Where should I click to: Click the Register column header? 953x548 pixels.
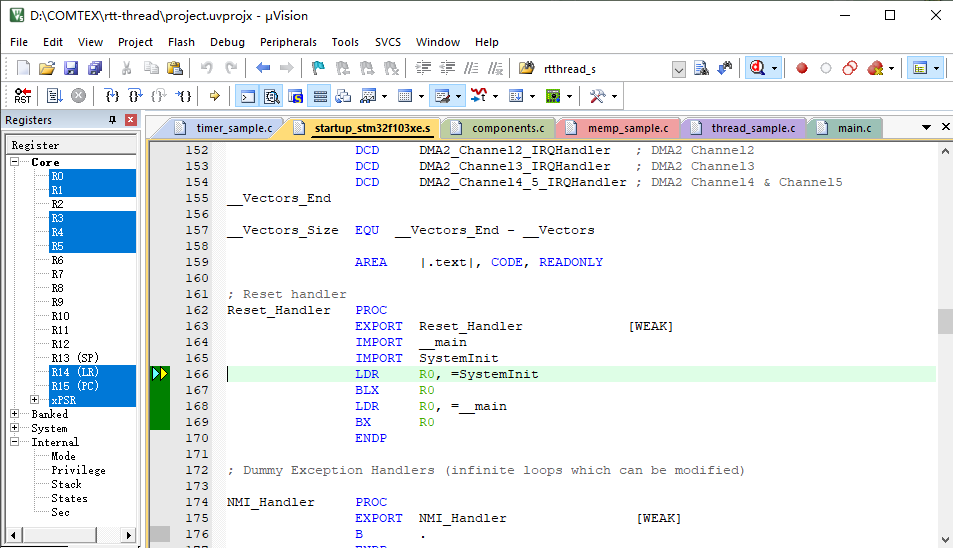71,145
